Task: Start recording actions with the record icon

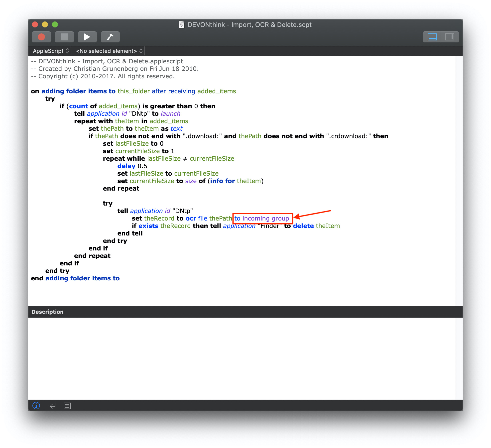Action: click(x=41, y=37)
